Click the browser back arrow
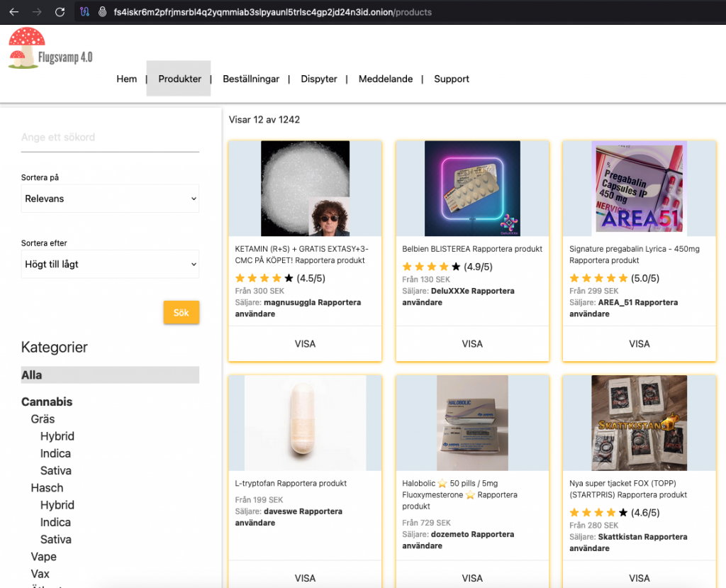The width and height of the screenshot is (726, 588). click(x=13, y=12)
